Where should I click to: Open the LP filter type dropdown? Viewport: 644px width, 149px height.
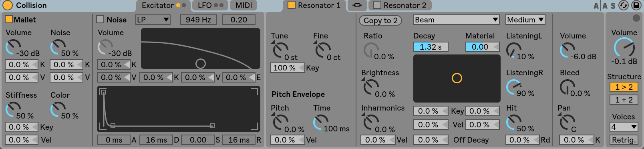(x=153, y=20)
